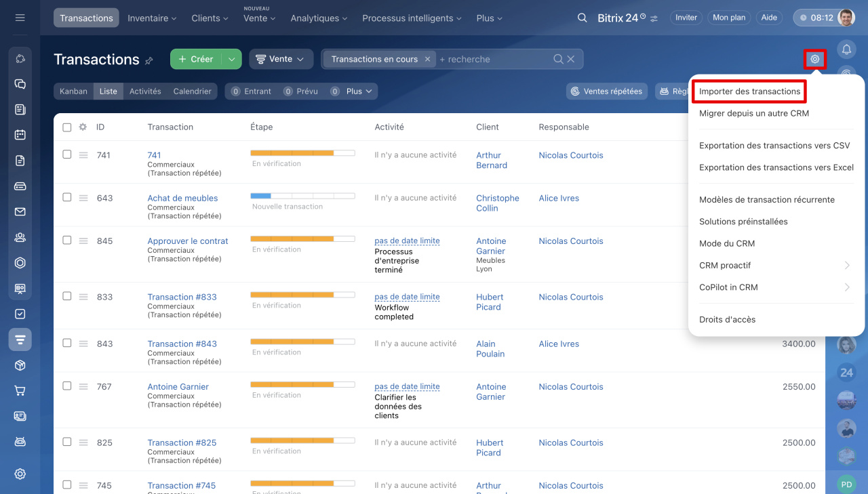
Task: Toggle the select-all checkbox in the table header
Action: tap(67, 127)
